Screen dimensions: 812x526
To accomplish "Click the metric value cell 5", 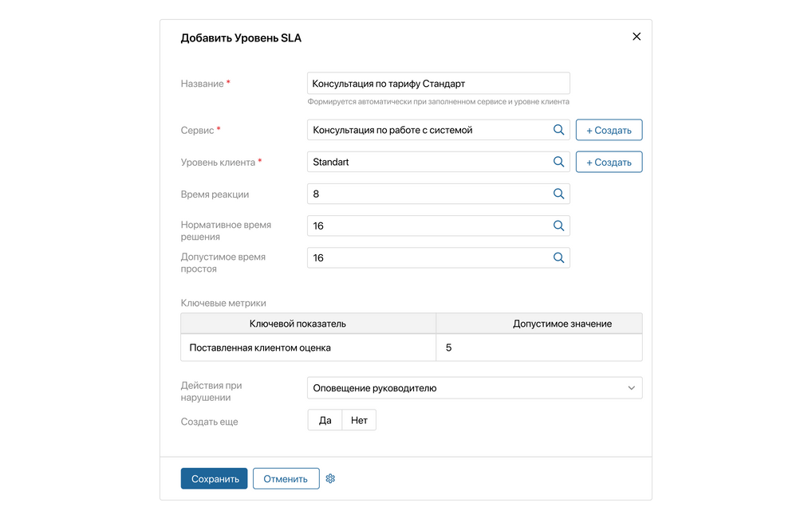I will (539, 347).
